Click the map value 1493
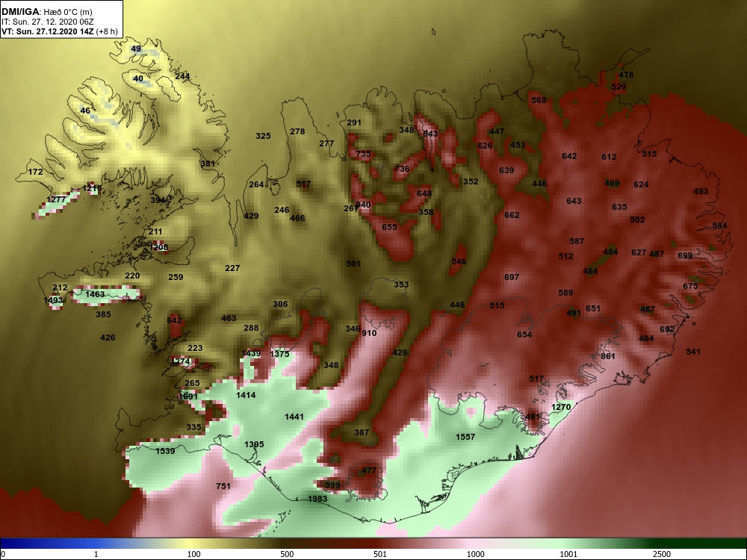Screen dimensions: 747x560 (x=53, y=300)
